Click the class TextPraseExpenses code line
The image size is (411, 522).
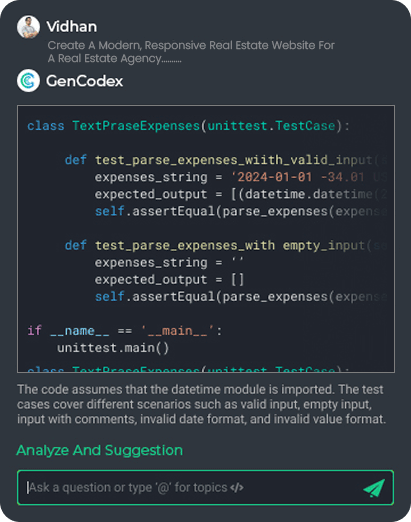point(188,126)
